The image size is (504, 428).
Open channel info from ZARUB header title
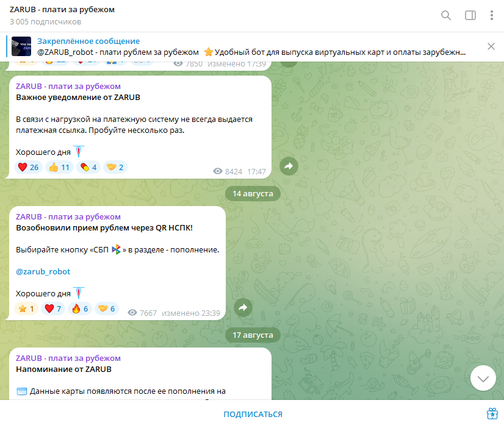(62, 10)
